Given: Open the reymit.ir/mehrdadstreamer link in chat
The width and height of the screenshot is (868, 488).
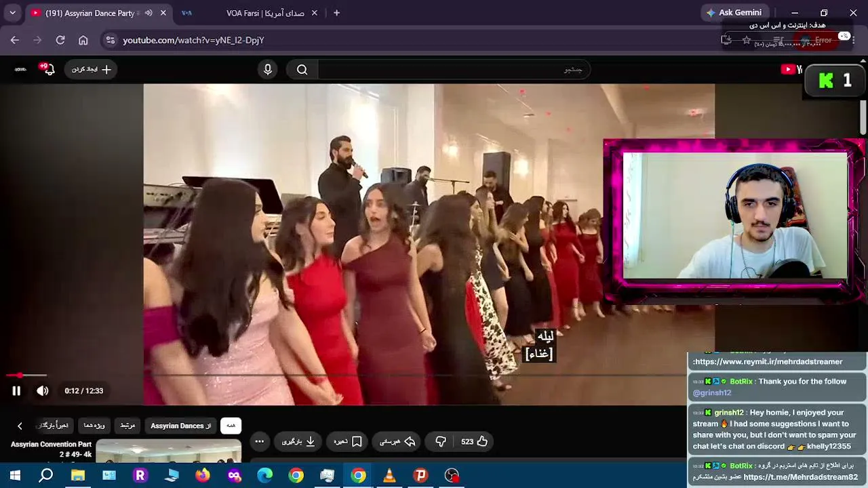Looking at the screenshot, I should (x=769, y=362).
